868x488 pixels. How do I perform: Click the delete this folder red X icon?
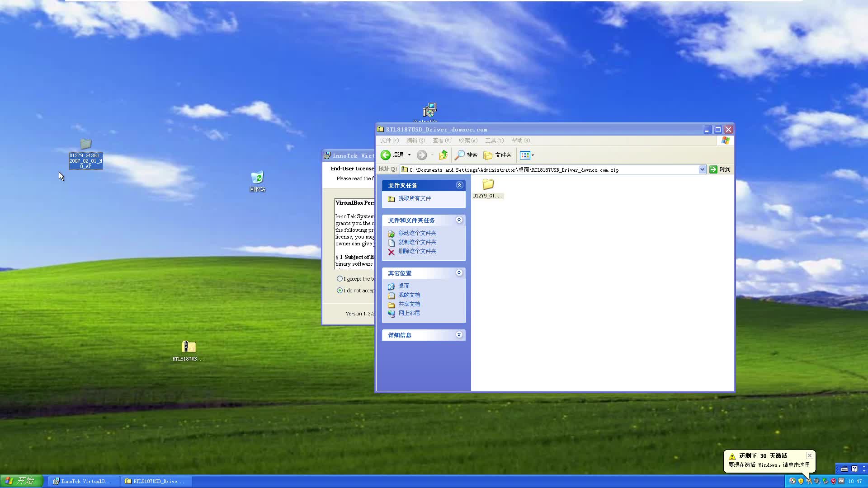coord(392,252)
